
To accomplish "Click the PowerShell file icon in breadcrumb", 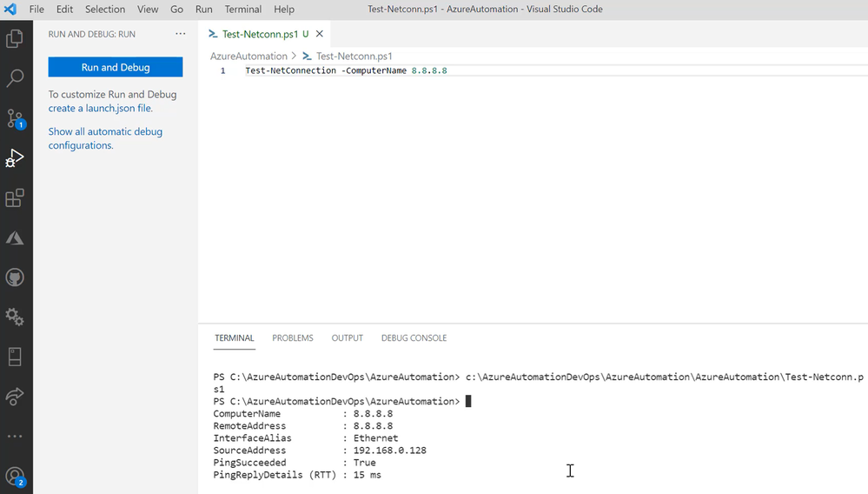I will click(308, 56).
